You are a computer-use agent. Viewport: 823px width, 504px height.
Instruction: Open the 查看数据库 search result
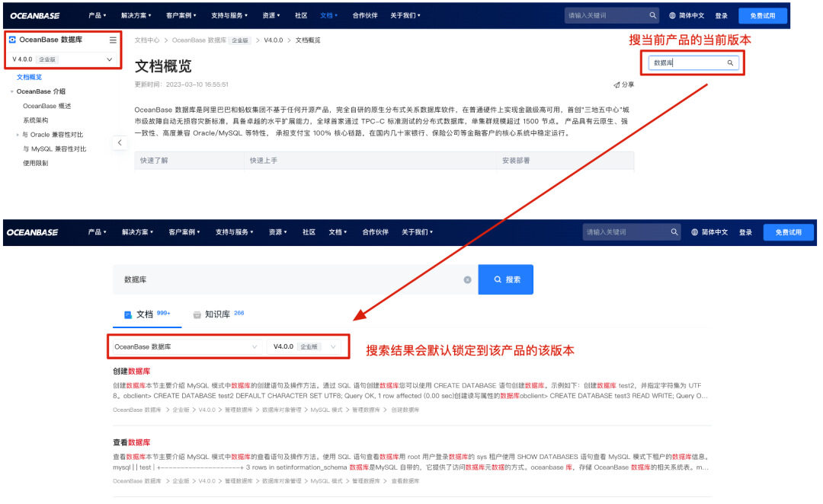(x=132, y=442)
